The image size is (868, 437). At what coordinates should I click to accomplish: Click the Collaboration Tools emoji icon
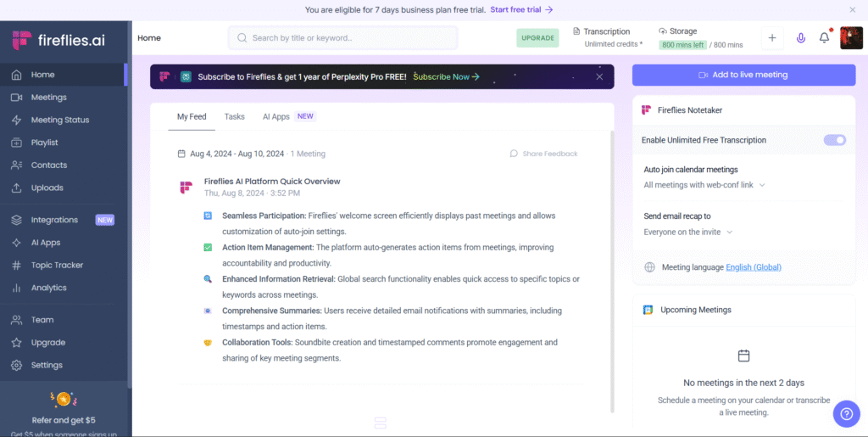point(208,343)
